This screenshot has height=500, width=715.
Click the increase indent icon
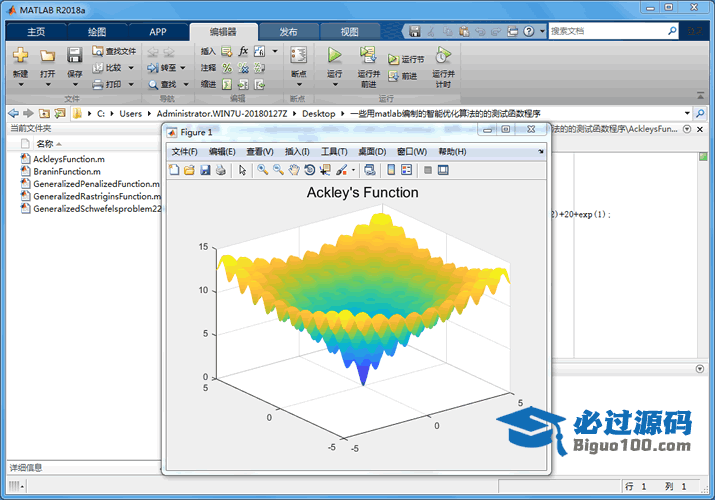point(243,84)
